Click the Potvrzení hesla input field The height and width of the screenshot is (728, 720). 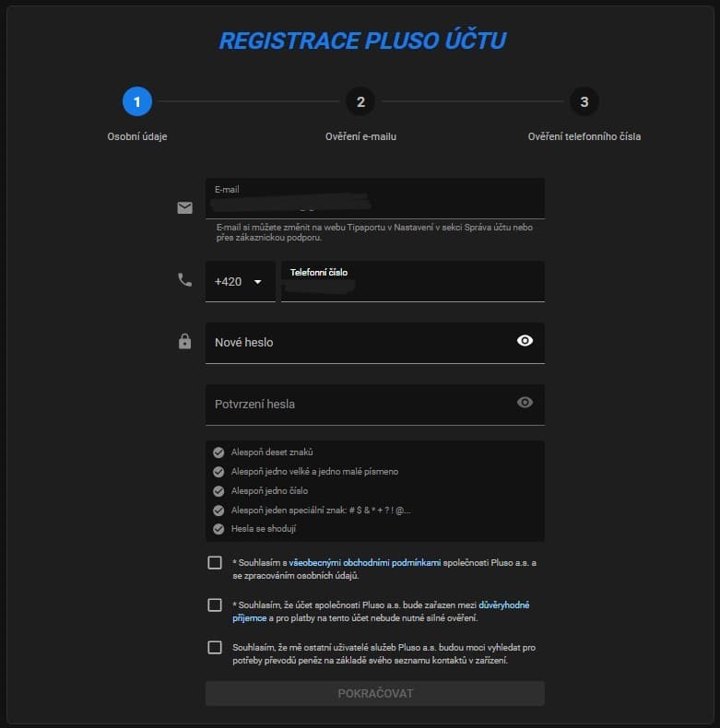coord(375,405)
